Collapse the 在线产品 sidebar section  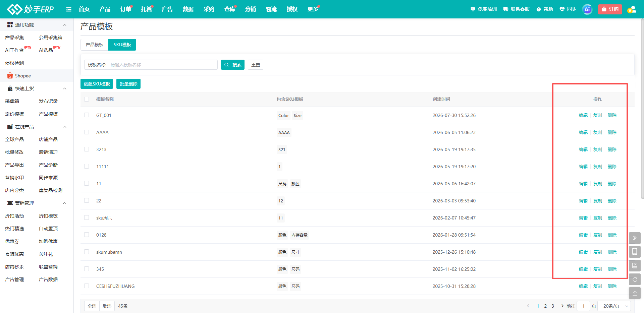[65, 127]
